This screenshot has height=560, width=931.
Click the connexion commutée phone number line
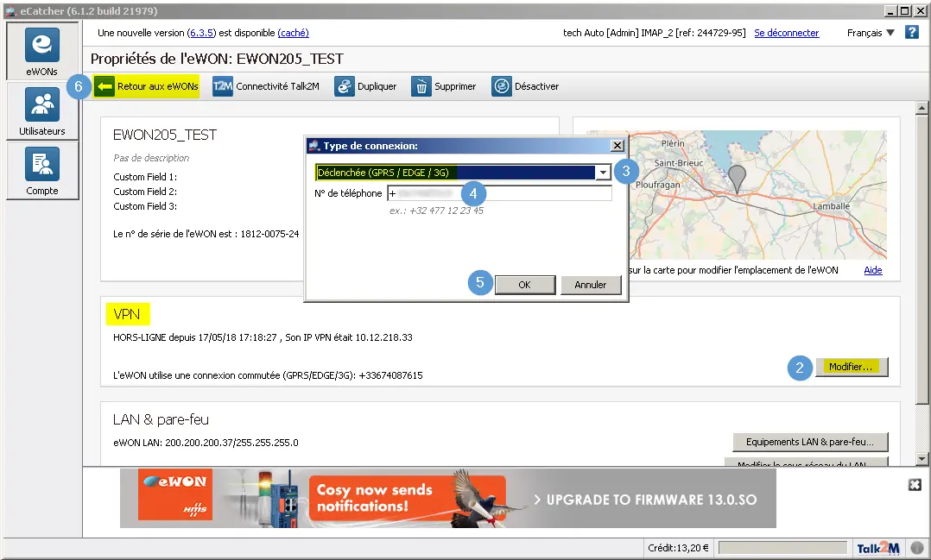pos(268,375)
